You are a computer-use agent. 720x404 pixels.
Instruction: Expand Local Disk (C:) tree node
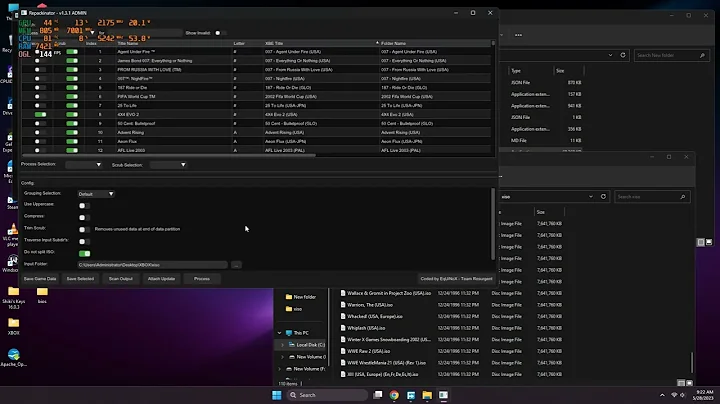(x=282, y=345)
